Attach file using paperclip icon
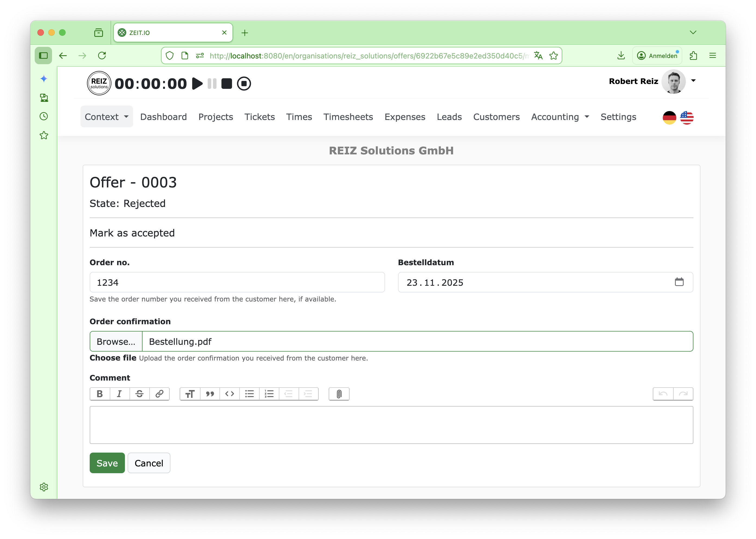The width and height of the screenshot is (756, 539). (x=339, y=394)
